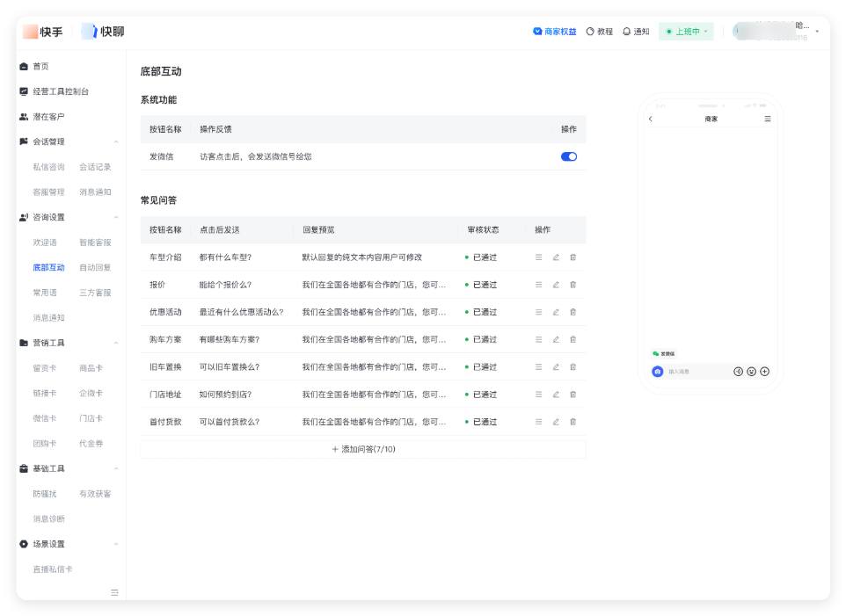Open the edit pencil icon for 车型介绍

(556, 257)
